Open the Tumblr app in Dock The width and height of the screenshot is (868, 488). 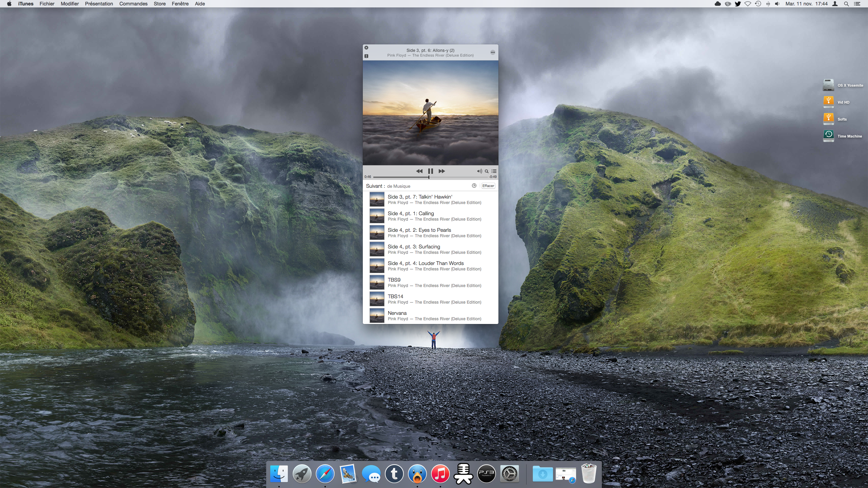(x=394, y=473)
